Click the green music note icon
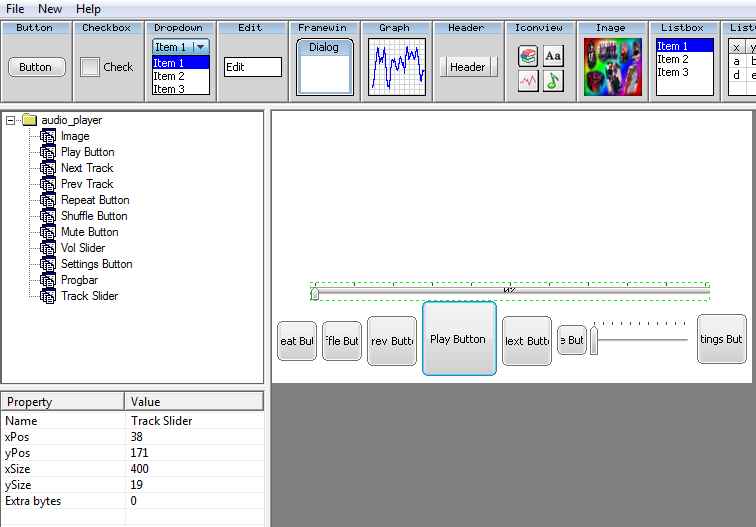 [x=553, y=82]
